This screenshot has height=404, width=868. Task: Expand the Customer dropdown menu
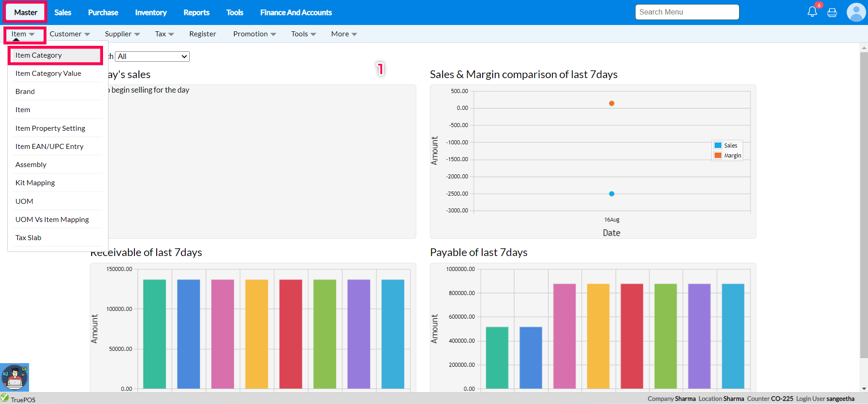[x=69, y=34]
